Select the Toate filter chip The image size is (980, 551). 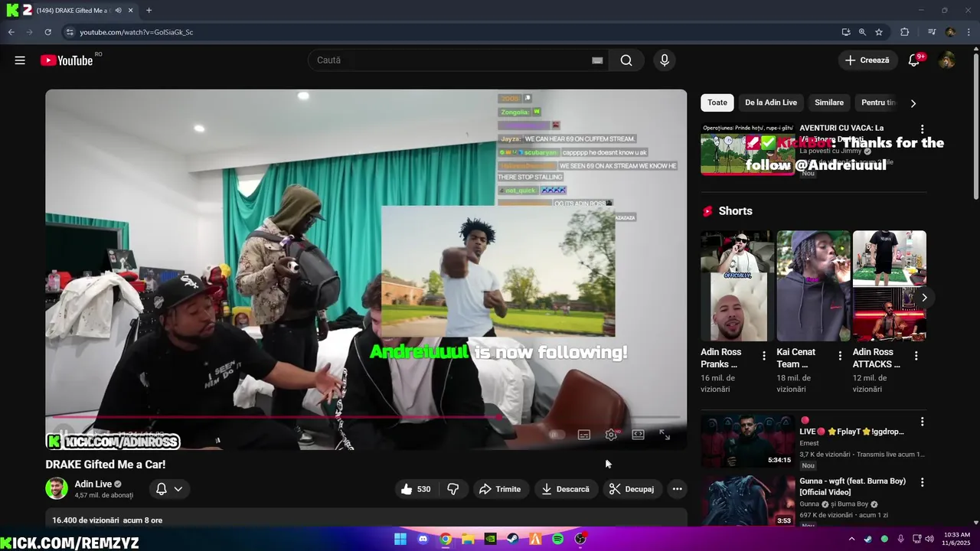(x=717, y=103)
